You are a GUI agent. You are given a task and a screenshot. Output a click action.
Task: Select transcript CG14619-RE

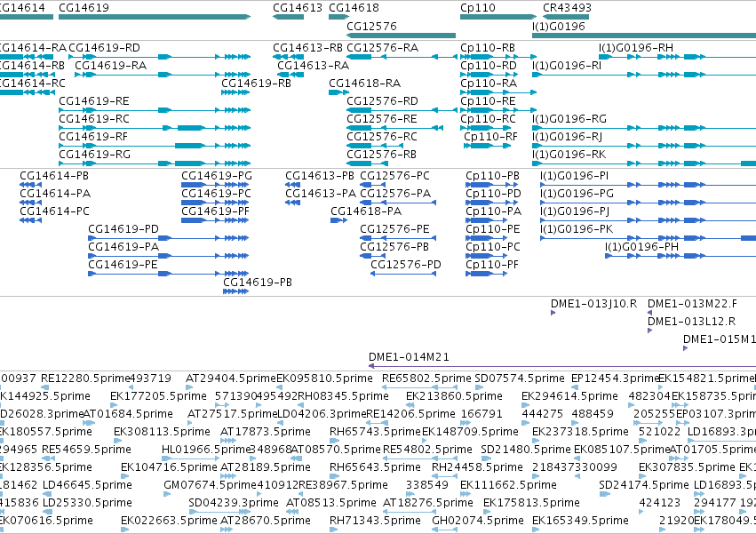pos(94,101)
